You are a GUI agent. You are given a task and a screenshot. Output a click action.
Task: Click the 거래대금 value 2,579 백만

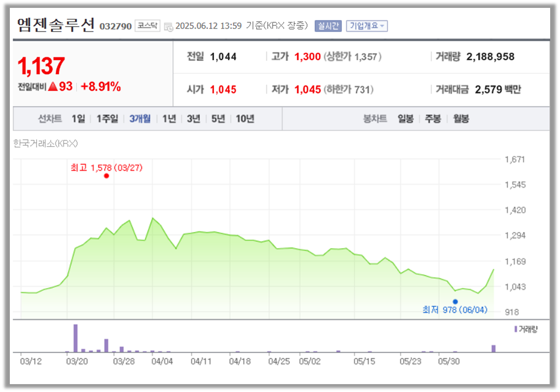(x=498, y=90)
